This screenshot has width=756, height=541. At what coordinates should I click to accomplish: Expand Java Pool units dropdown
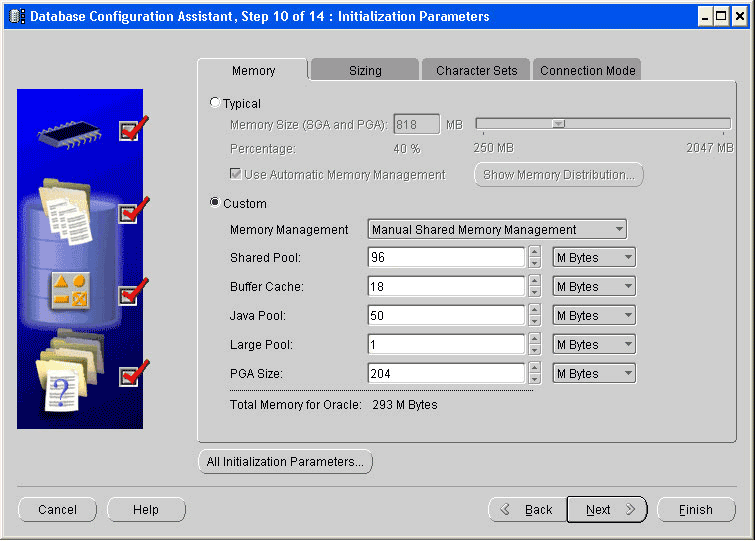pyautogui.click(x=594, y=316)
